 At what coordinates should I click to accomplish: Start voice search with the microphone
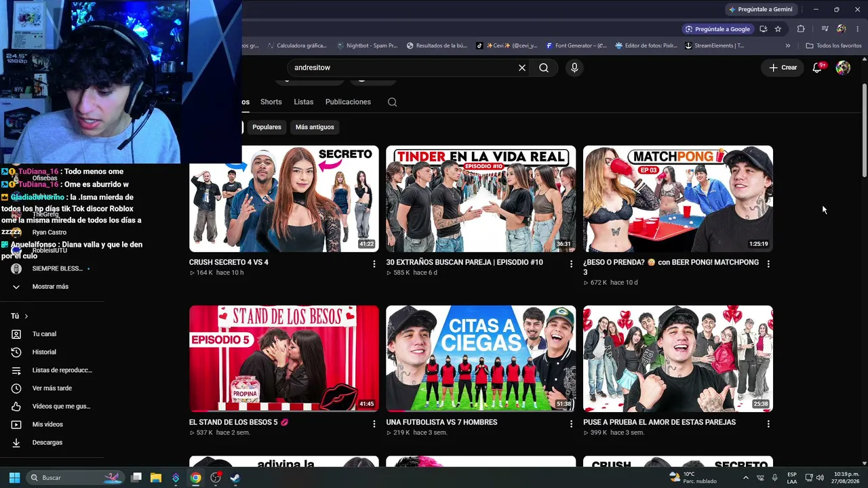pyautogui.click(x=574, y=68)
